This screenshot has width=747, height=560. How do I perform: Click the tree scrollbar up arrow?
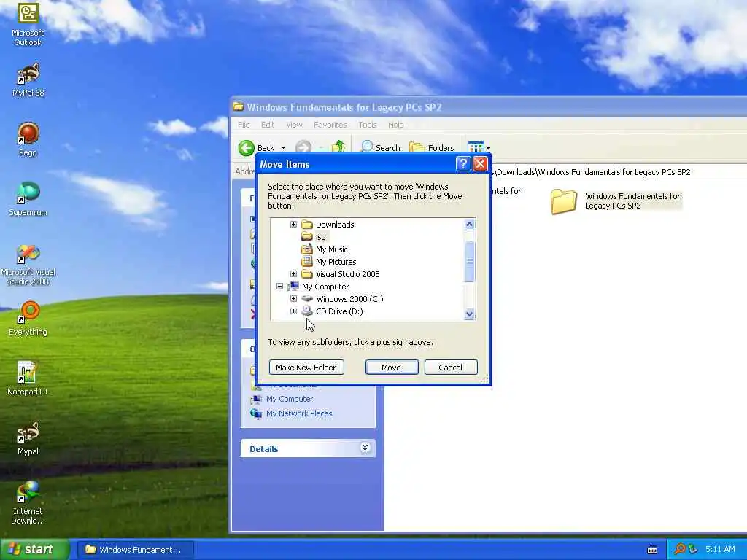point(469,224)
